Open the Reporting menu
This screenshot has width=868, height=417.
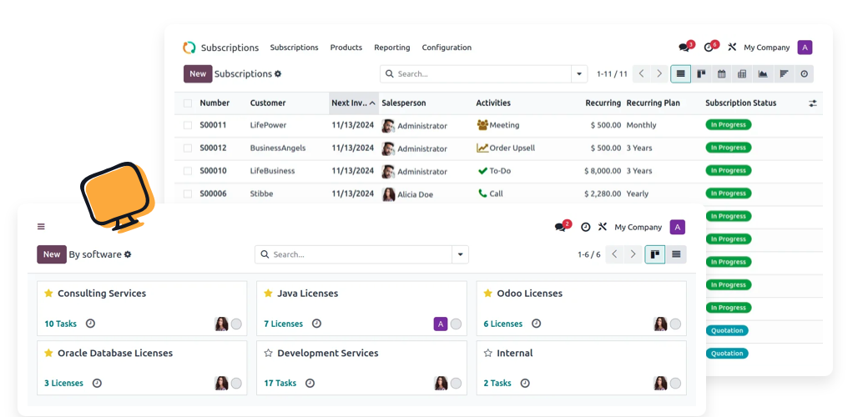[x=392, y=48]
